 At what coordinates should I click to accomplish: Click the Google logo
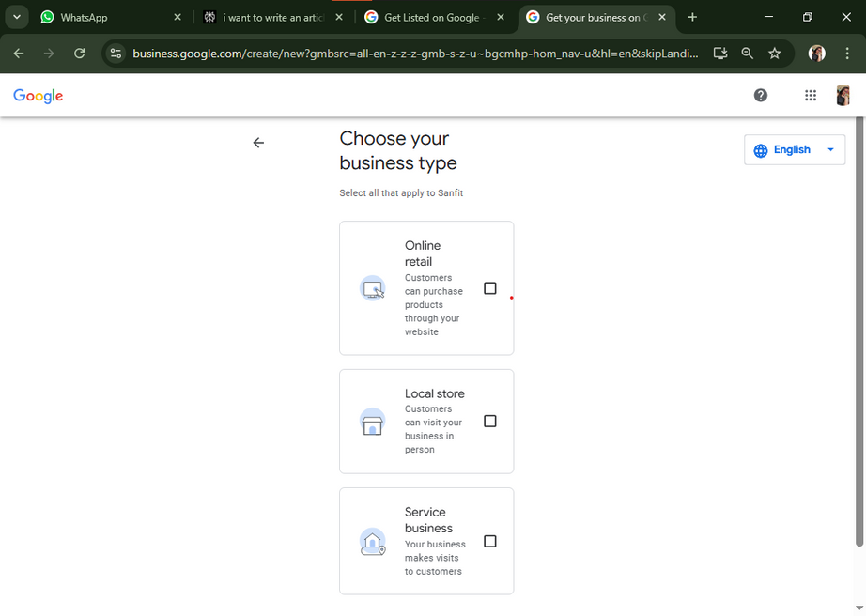point(39,96)
